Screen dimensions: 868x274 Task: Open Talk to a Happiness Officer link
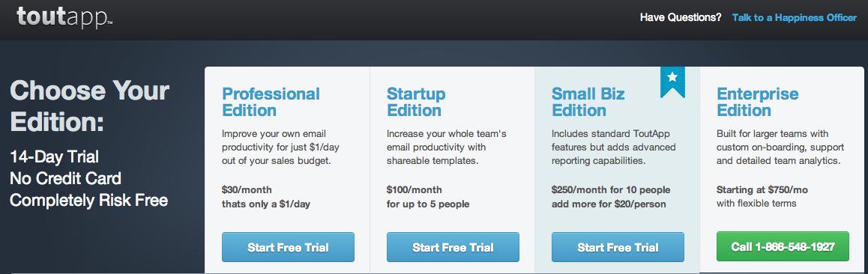pyautogui.click(x=795, y=18)
